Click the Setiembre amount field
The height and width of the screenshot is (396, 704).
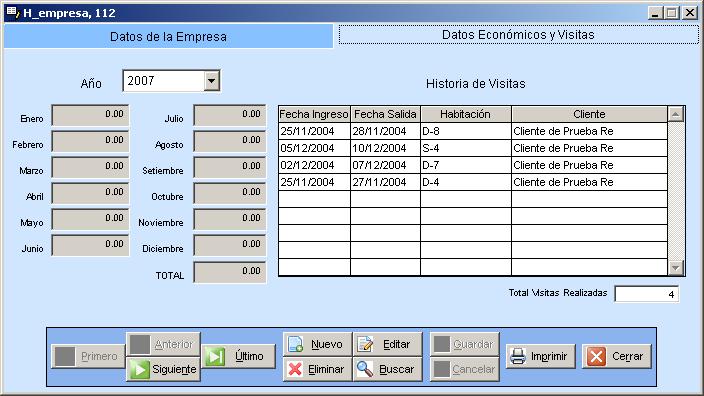230,167
